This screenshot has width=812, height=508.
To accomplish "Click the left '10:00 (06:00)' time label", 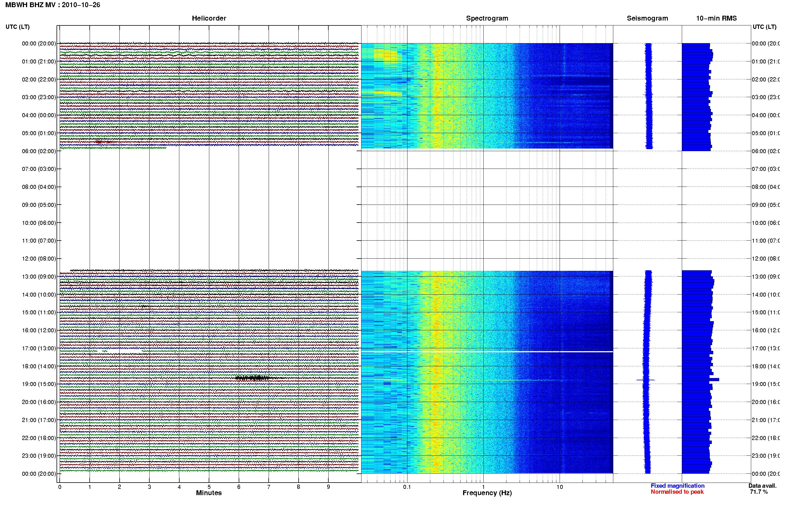I will click(x=39, y=223).
